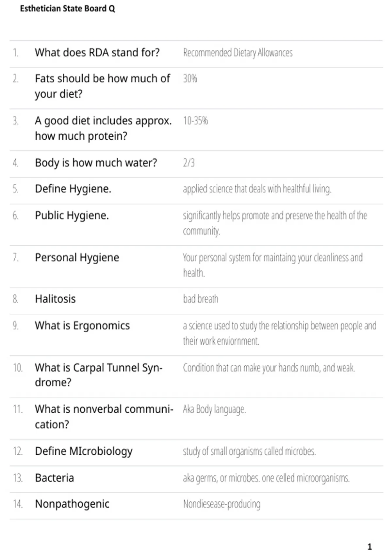This screenshot has height=556, width=392.
Task: Select the 'Define MIcrobiology' term
Action: click(x=84, y=452)
